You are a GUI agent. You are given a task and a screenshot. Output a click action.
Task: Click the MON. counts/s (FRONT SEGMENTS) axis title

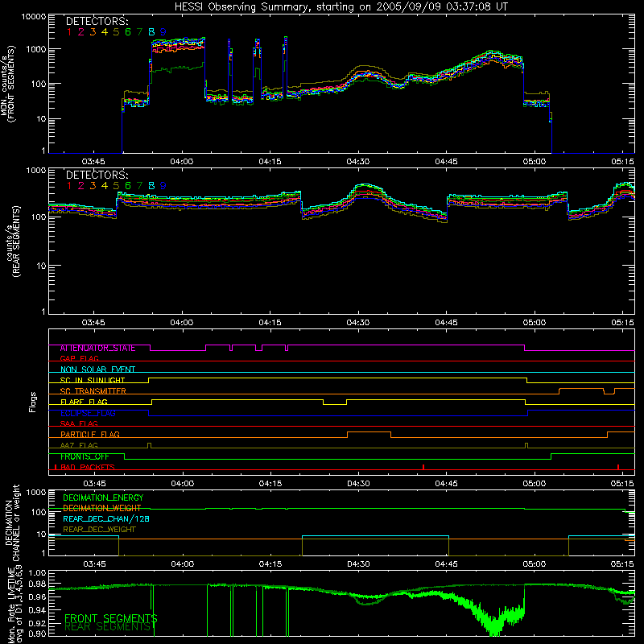pyautogui.click(x=7, y=85)
